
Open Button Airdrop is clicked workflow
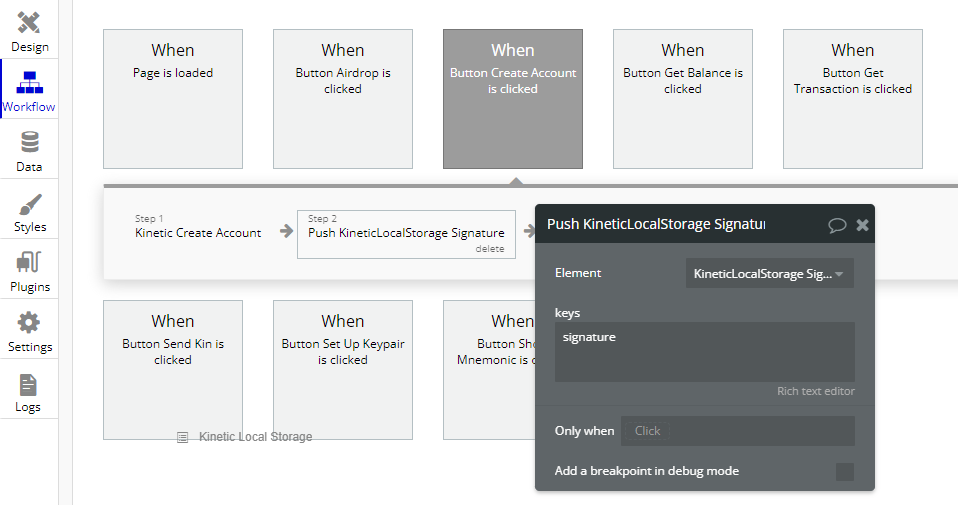343,98
